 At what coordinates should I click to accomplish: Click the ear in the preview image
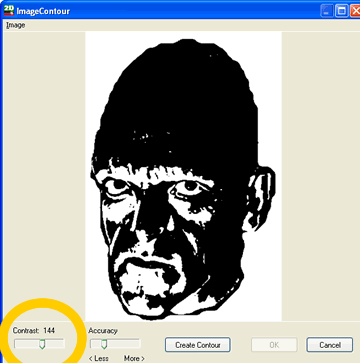261,198
